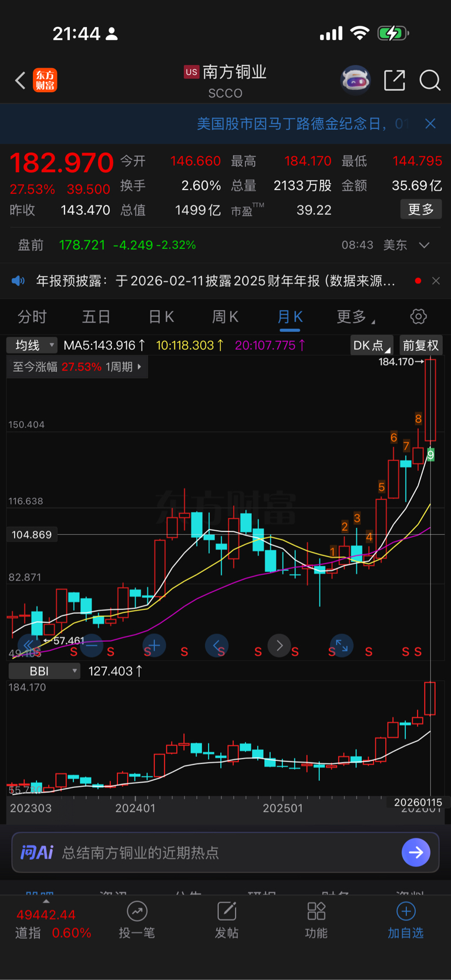
Task: Tap the MA20 107.775 value
Action: tap(270, 345)
